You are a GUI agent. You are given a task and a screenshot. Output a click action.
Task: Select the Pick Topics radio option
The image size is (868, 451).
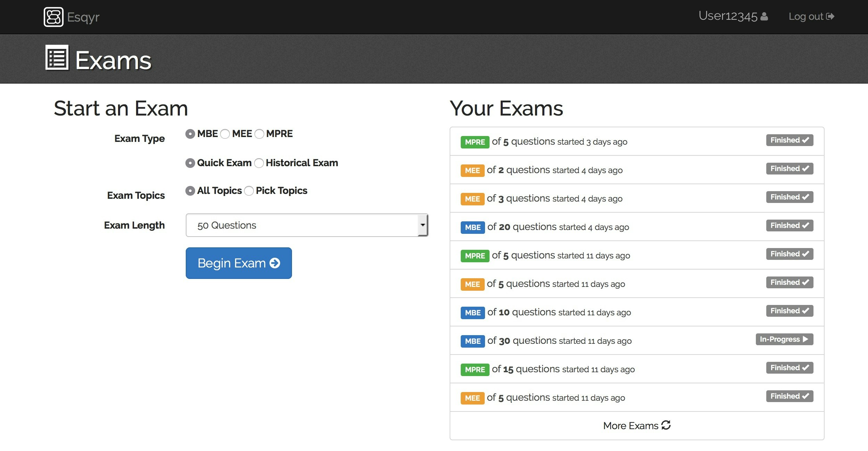249,191
